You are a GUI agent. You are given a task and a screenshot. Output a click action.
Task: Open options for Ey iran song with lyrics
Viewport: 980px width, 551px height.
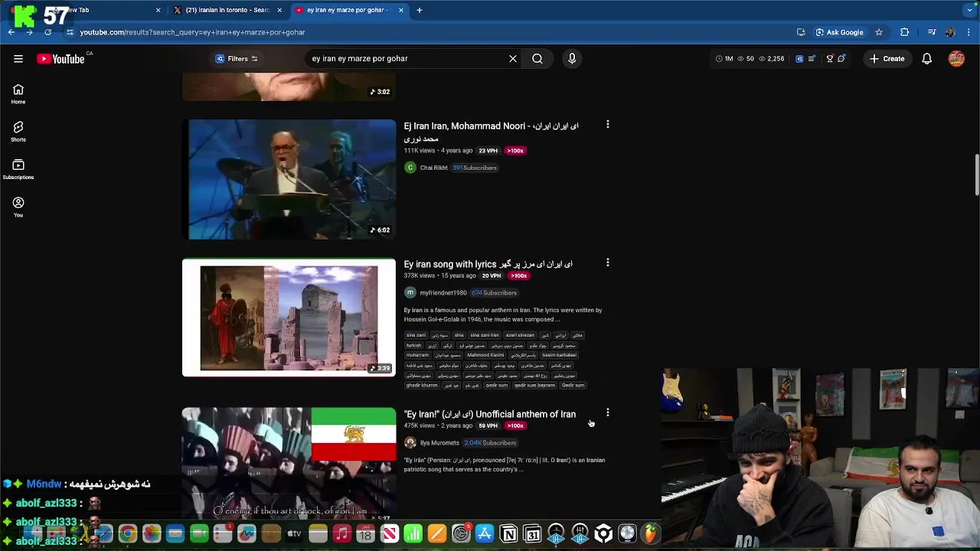pos(608,262)
